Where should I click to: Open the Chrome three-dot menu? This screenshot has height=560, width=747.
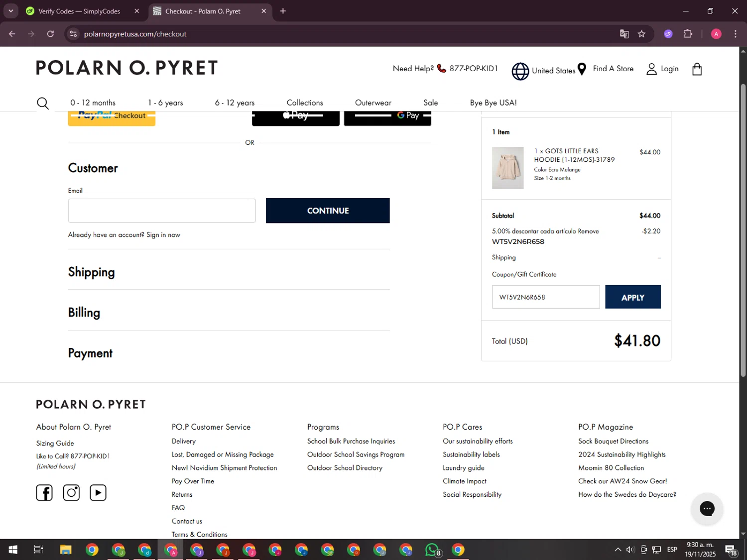[735, 34]
